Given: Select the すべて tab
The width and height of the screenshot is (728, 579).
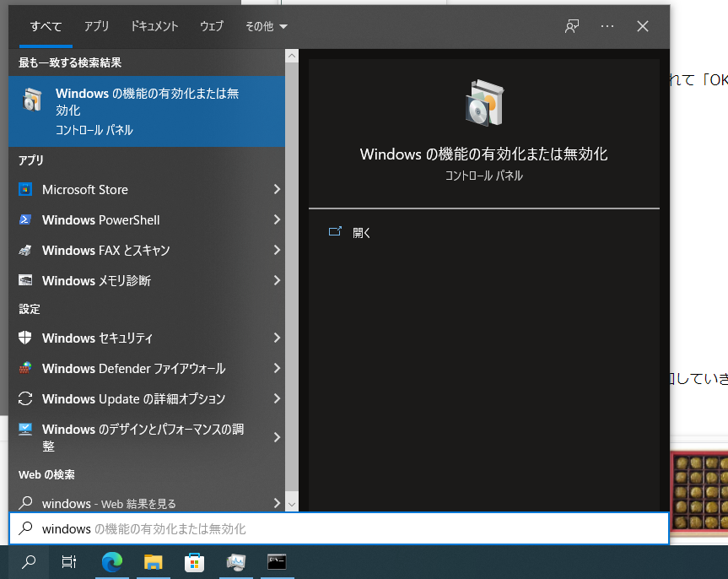Looking at the screenshot, I should [x=46, y=26].
